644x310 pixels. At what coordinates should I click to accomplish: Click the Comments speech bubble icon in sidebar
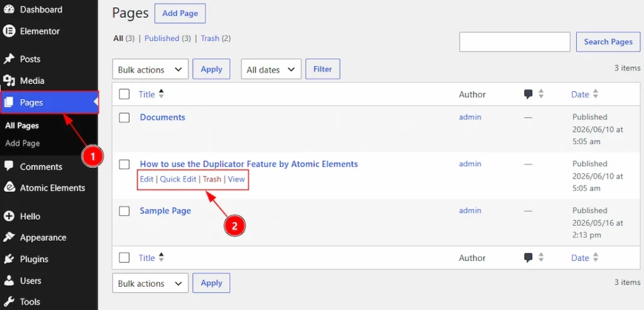point(9,166)
